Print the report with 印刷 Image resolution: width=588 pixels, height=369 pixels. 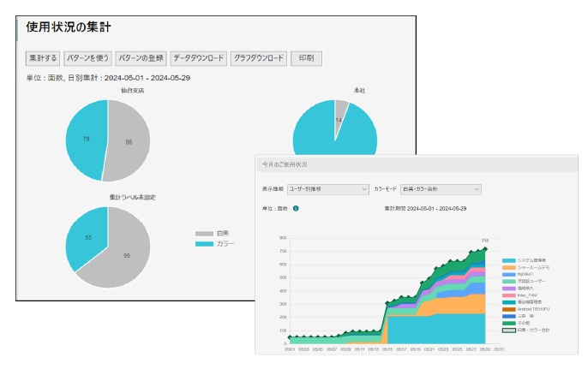[x=306, y=58]
